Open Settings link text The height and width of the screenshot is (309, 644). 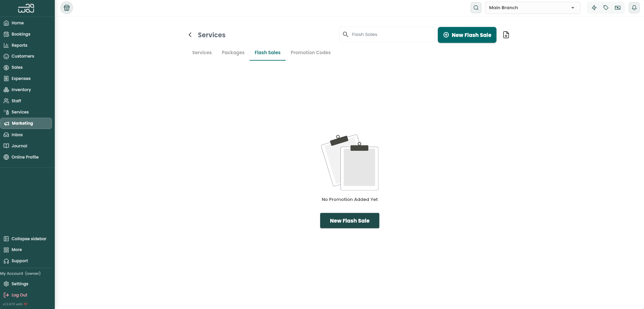tap(20, 284)
